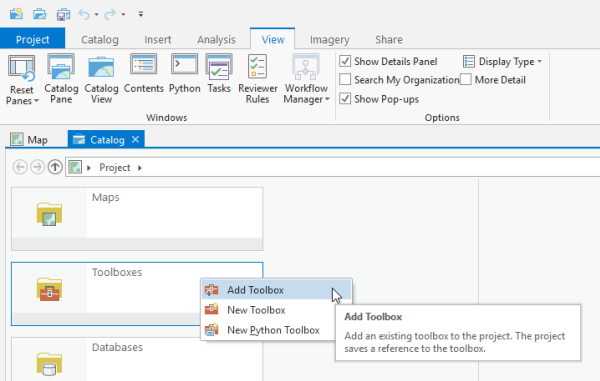The width and height of the screenshot is (600, 381).
Task: Expand the arrow before Project in path
Action: coord(89,168)
